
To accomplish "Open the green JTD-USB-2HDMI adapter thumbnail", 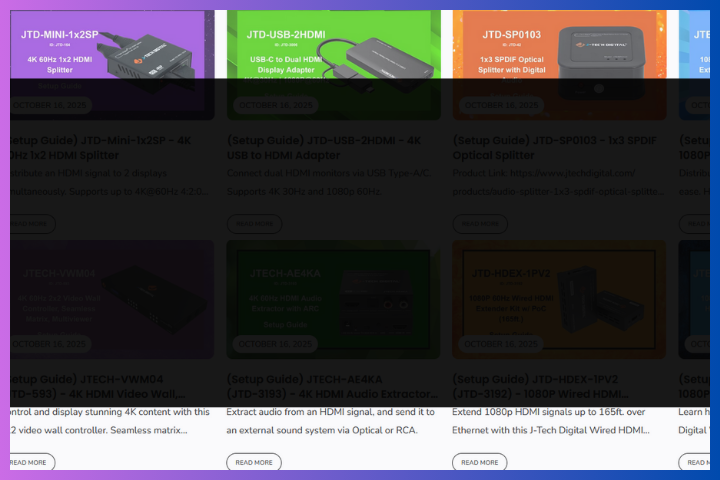I will [x=332, y=60].
